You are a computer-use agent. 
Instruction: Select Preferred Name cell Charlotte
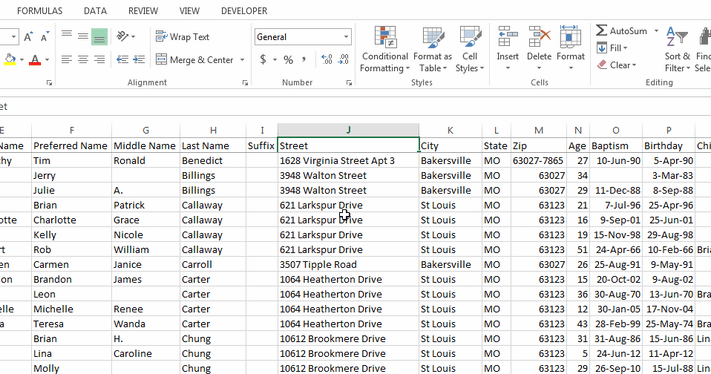(x=72, y=220)
